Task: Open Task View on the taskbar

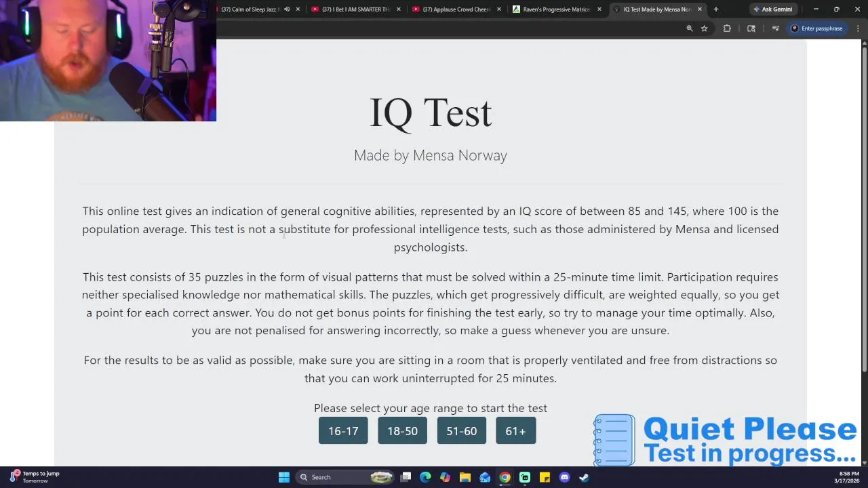Action: (406, 477)
